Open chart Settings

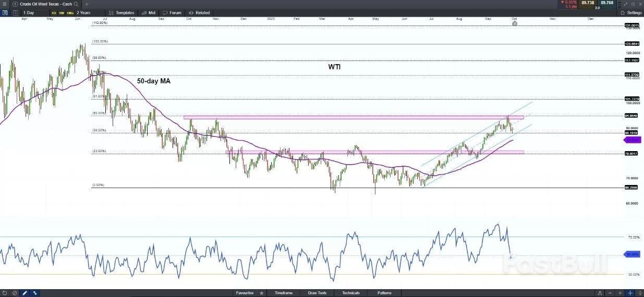631,13
